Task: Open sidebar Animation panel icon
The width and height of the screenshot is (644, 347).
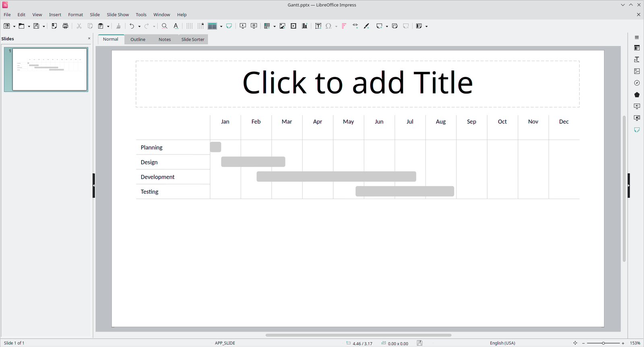Action: [x=637, y=118]
